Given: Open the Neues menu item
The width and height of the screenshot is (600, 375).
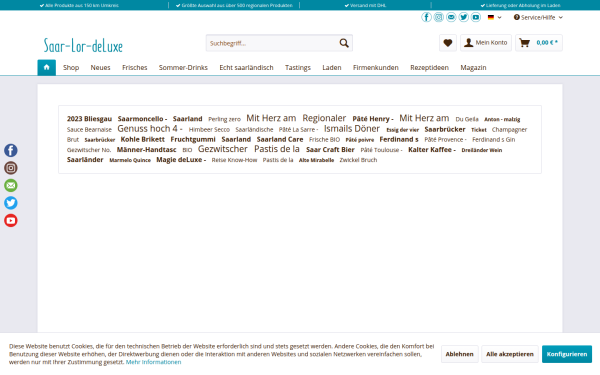Looking at the screenshot, I should click(100, 68).
